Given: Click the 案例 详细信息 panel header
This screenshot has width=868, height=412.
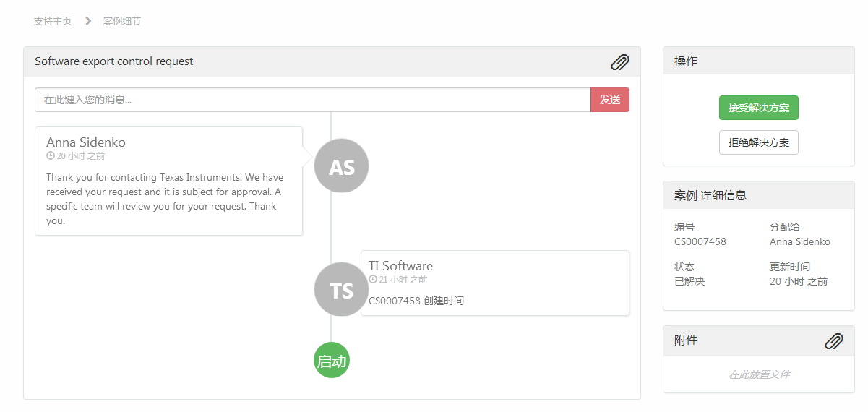Looking at the screenshot, I should 758,195.
